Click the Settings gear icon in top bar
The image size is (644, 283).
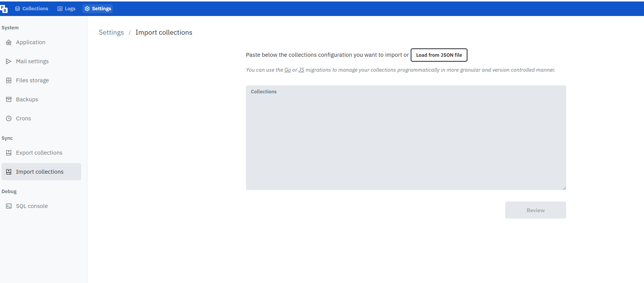(x=87, y=9)
